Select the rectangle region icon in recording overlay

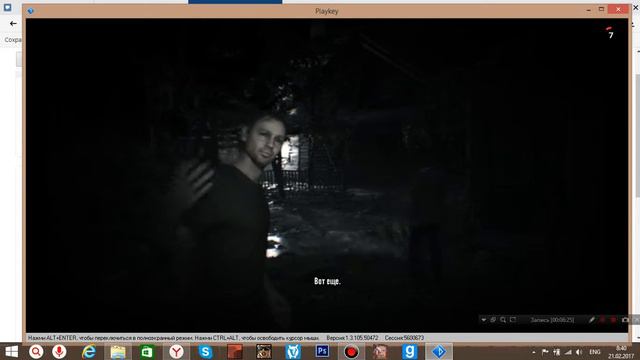513,320
